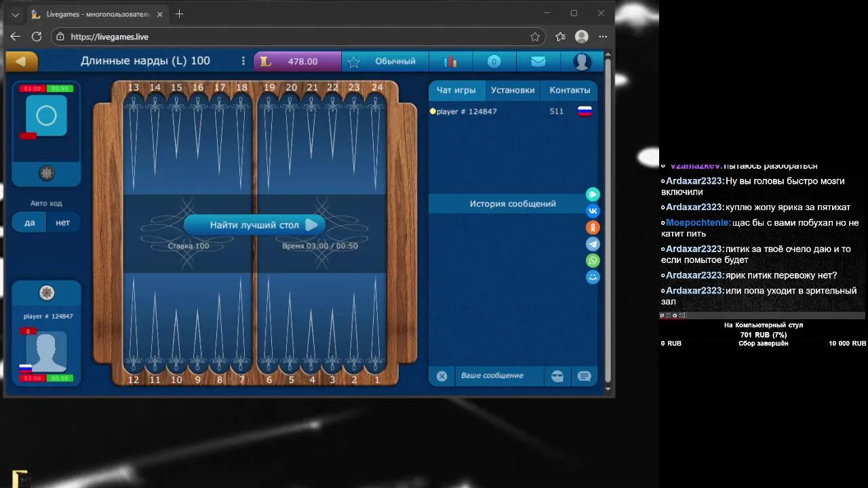Open browser profile avatar icon
The height and width of the screenshot is (488, 868).
coord(581,37)
